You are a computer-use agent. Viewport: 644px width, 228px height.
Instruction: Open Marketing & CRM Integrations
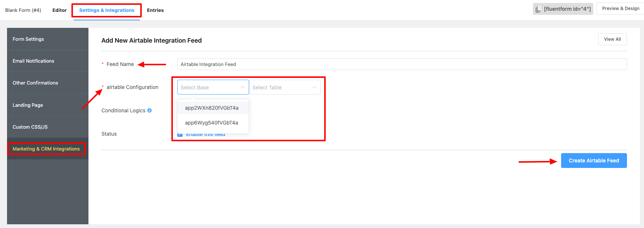[46, 149]
